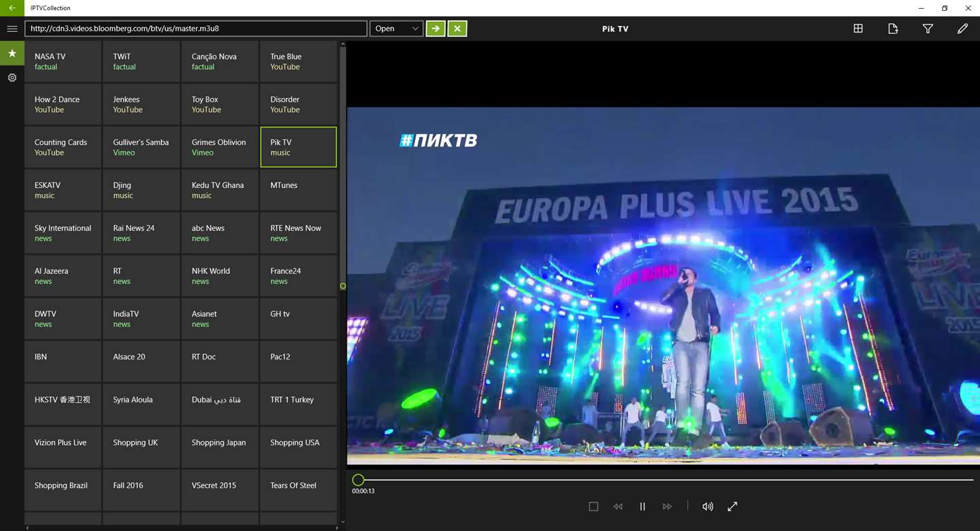Select the Djing channel
The width and height of the screenshot is (980, 531).
tap(142, 190)
